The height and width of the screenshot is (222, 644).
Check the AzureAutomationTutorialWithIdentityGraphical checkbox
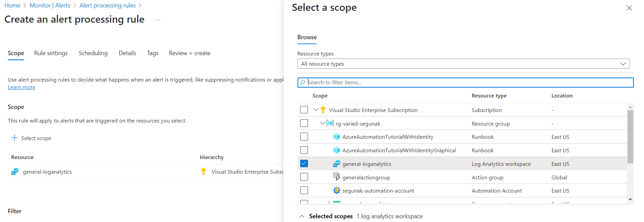[304, 150]
